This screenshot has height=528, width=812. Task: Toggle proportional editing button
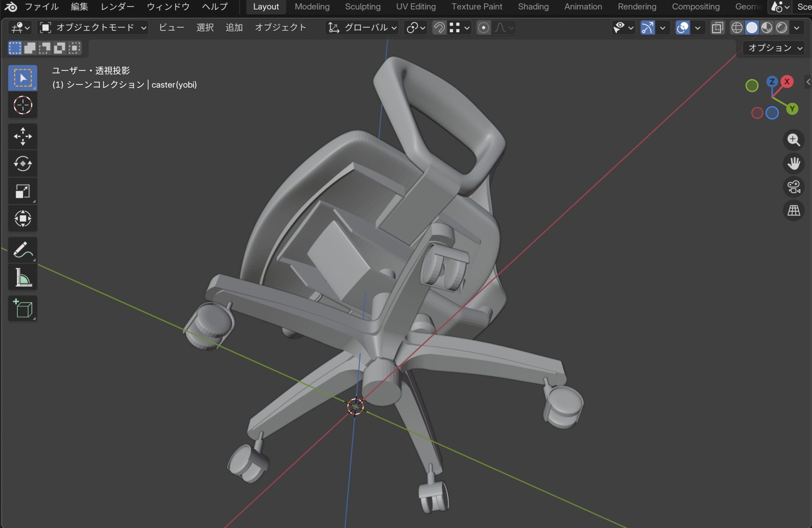(x=483, y=28)
